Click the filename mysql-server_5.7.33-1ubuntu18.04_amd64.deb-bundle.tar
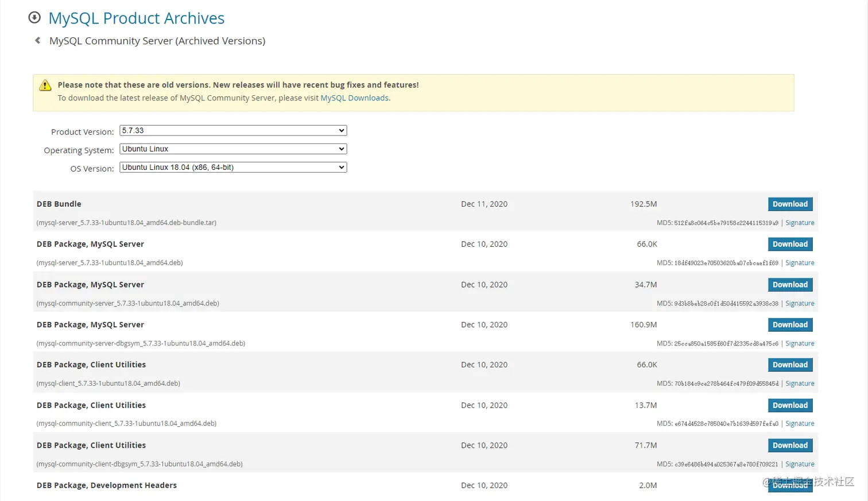Screen dimensions: 868x501 point(126,223)
